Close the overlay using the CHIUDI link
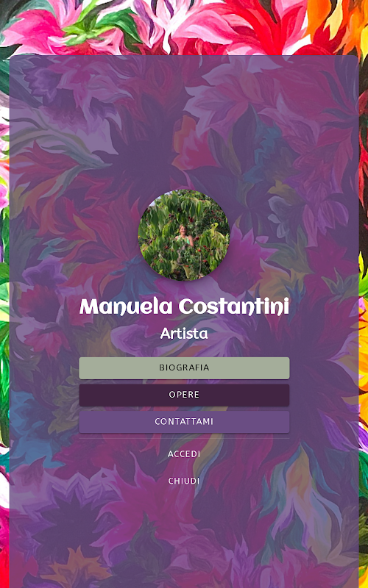 [184, 481]
